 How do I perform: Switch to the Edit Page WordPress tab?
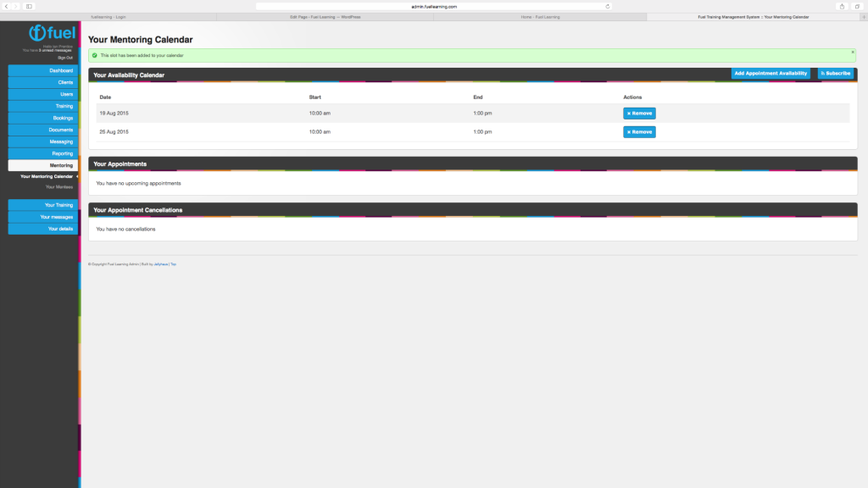tap(325, 17)
